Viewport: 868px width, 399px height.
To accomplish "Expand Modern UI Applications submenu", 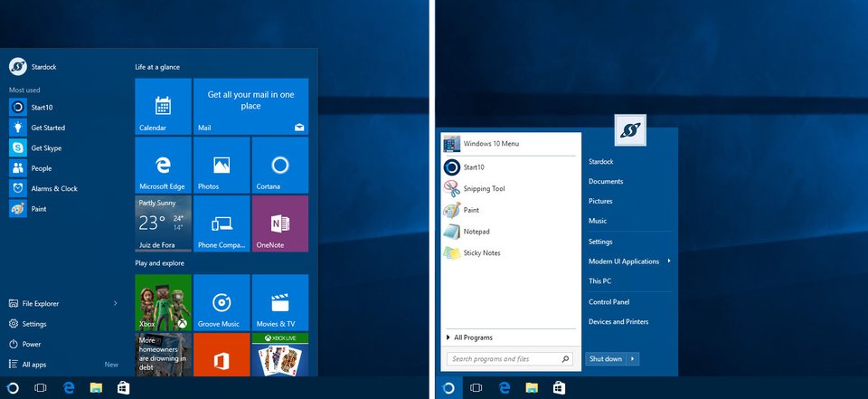I will (629, 261).
